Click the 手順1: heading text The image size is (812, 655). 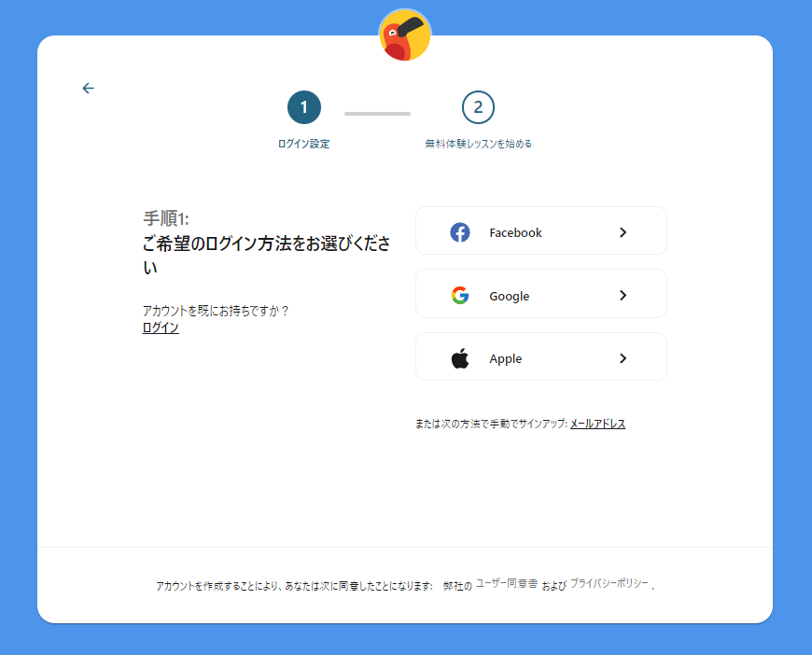click(x=166, y=218)
